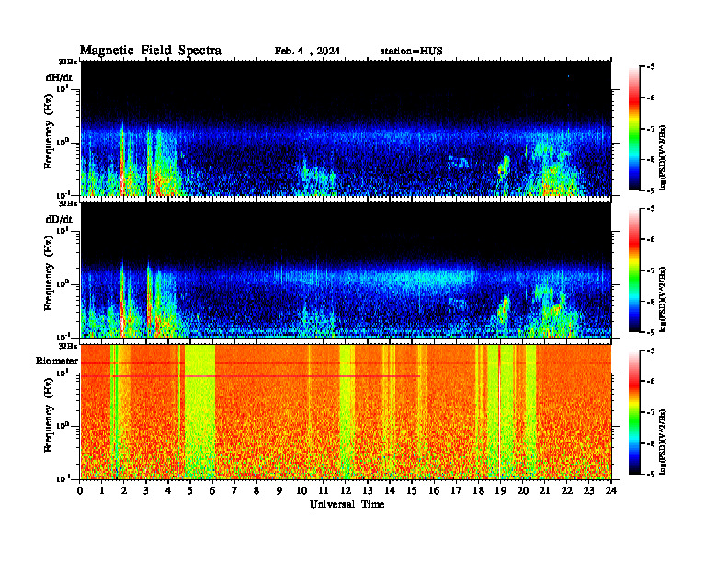Click the hour "16" tick label
This screenshot has height=563, width=728.
(434, 490)
